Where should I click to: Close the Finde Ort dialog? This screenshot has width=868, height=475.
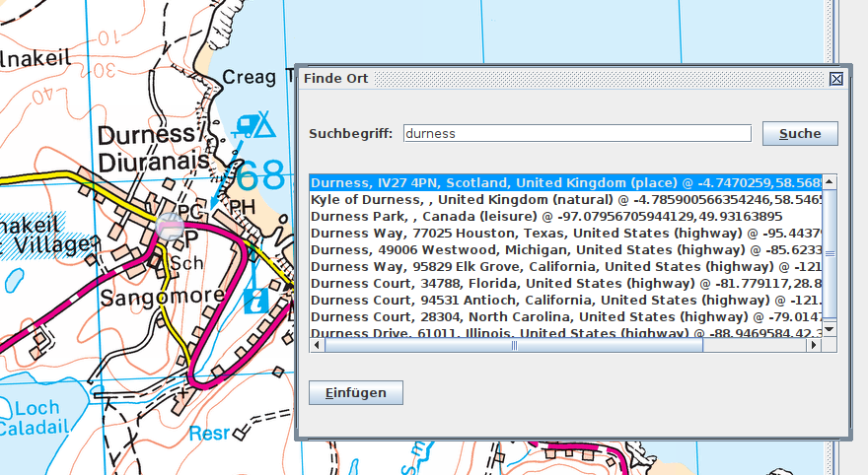pyautogui.click(x=835, y=79)
